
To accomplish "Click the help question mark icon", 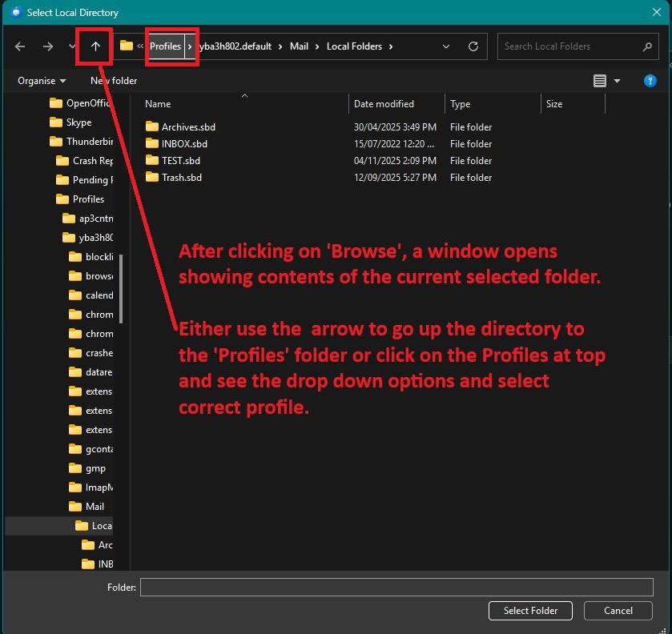I will point(650,81).
